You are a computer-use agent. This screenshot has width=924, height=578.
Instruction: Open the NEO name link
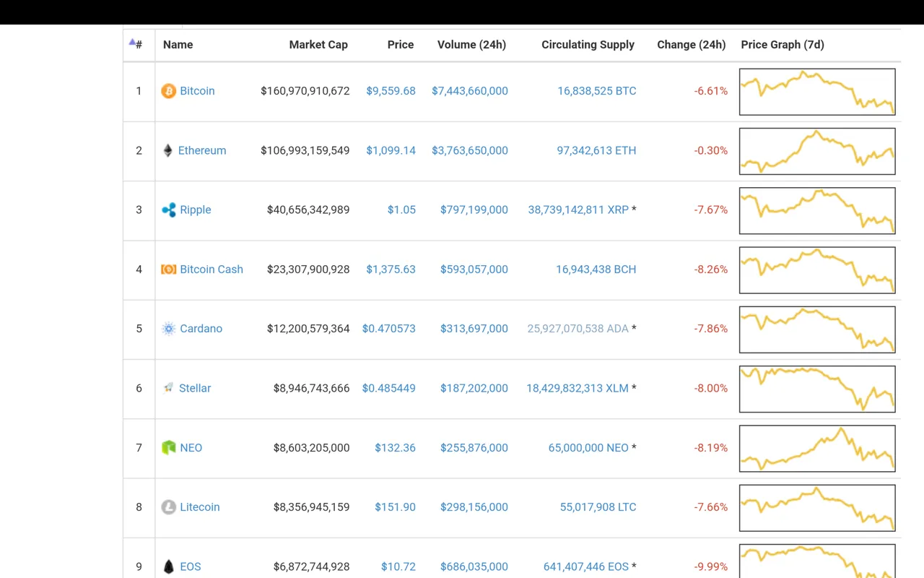coord(191,448)
